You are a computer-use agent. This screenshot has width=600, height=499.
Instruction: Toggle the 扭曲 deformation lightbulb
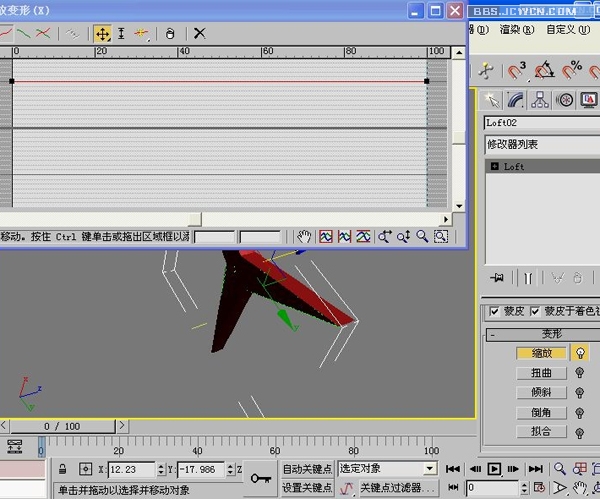pyautogui.click(x=580, y=373)
